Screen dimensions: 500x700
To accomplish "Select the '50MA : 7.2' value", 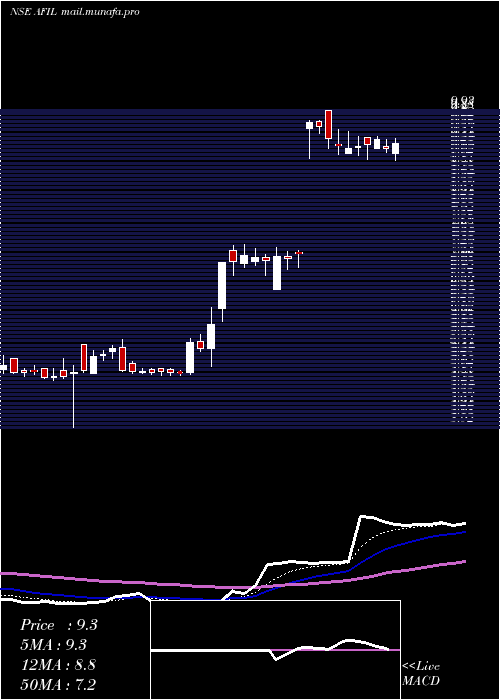I will (x=58, y=684).
